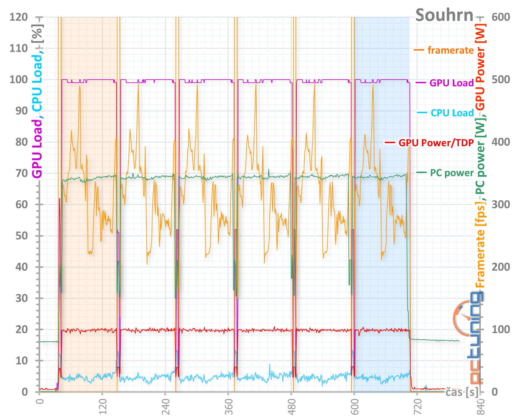Select the "GPU Power/TDP" legend label
This screenshot has width=512, height=420.
point(436,143)
